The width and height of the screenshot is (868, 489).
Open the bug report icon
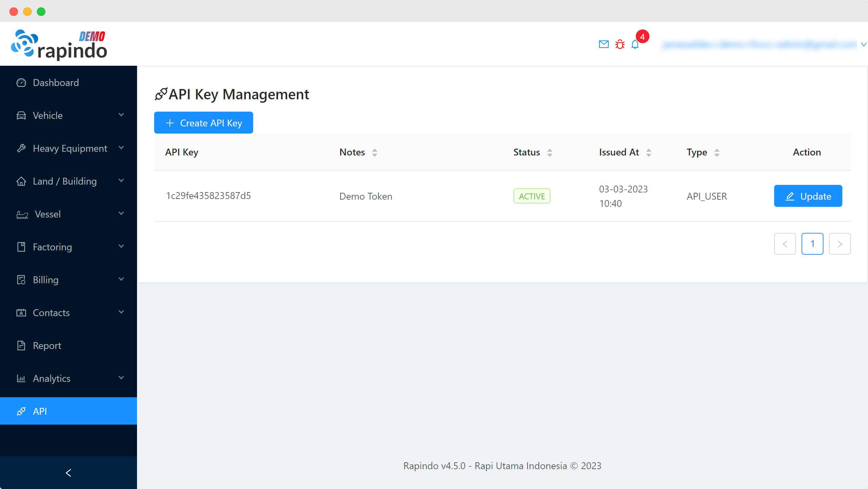point(620,44)
